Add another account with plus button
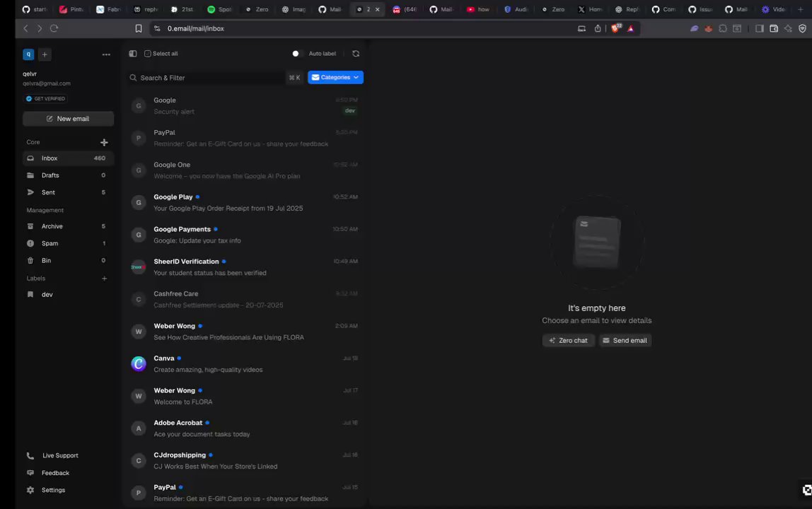The image size is (812, 509). pos(45,54)
